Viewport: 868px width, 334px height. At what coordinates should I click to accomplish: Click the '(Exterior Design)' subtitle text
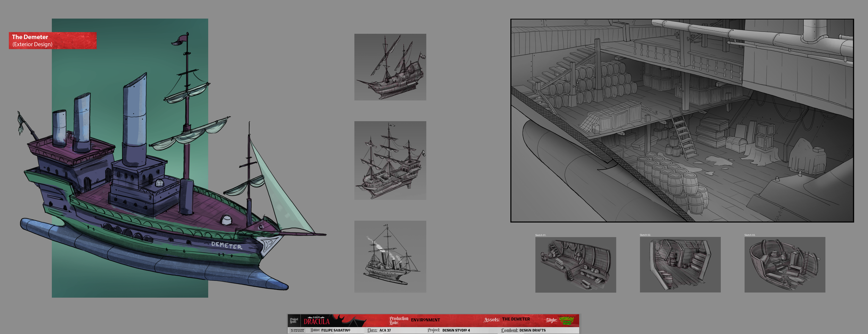click(x=32, y=44)
